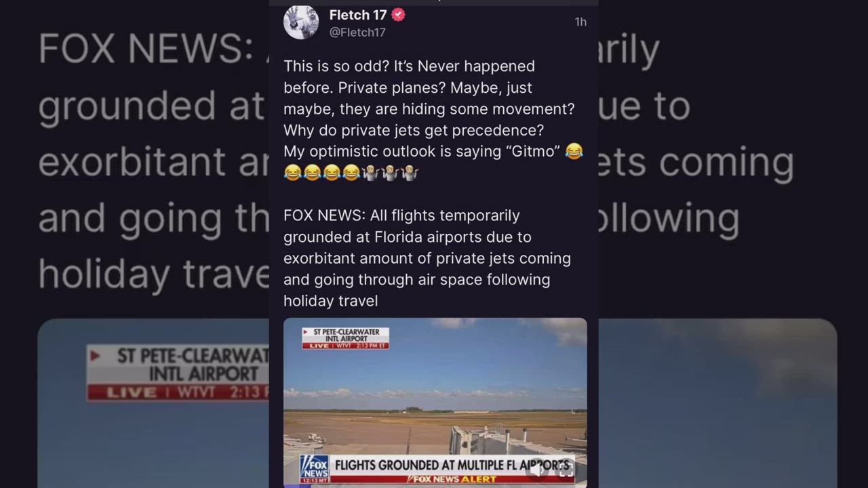Viewport: 868px width, 488px height.
Task: Visit the @Fletch17 handle link
Action: pos(357,33)
